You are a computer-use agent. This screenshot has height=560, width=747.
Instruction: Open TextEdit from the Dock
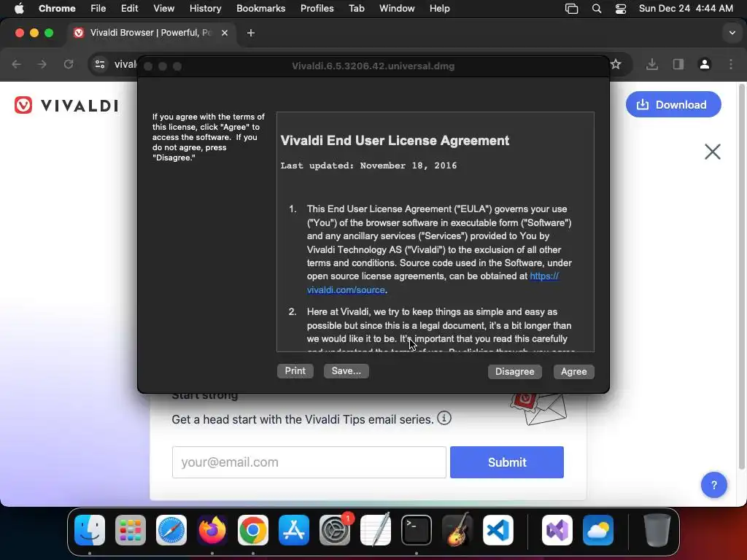376,530
